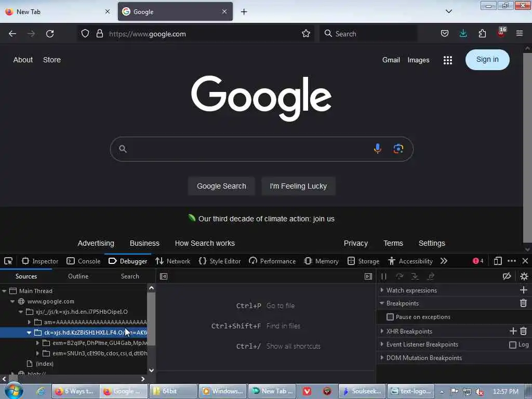This screenshot has height=399, width=532.
Task: Expand XHR Breakpoints section
Action: 382,331
